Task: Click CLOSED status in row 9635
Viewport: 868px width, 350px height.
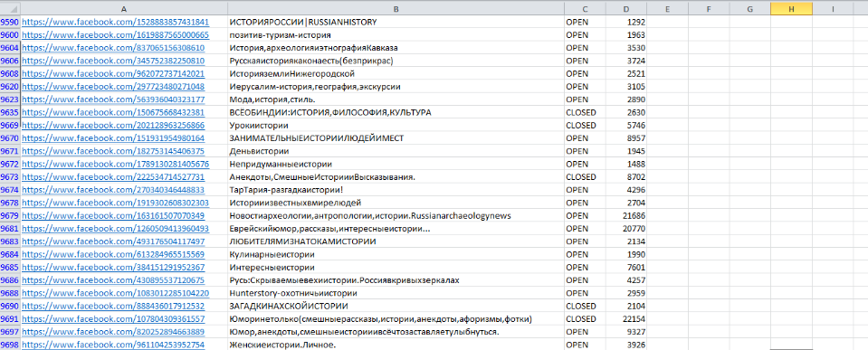Action: point(581,112)
